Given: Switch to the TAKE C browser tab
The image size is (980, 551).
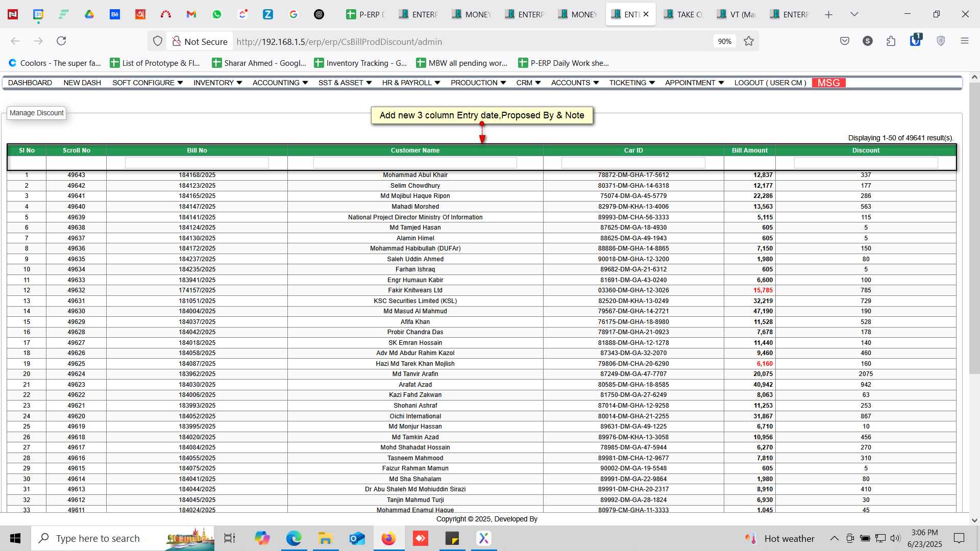Looking at the screenshot, I should coord(684,14).
